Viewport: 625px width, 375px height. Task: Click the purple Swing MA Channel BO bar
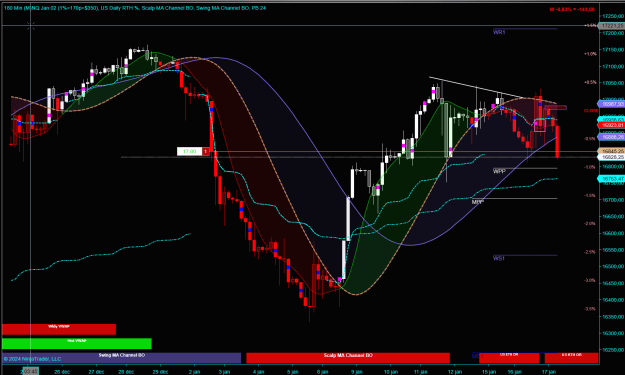[x=122, y=357]
